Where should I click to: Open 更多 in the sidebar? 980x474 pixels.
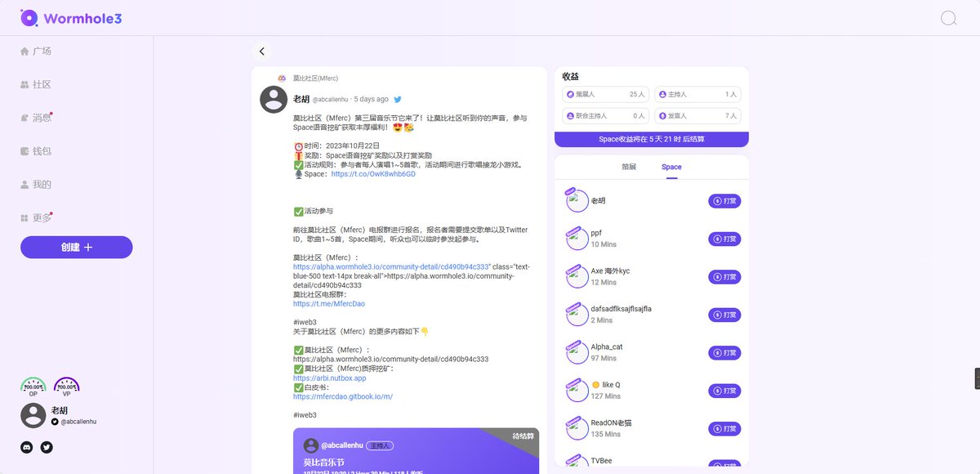click(36, 218)
